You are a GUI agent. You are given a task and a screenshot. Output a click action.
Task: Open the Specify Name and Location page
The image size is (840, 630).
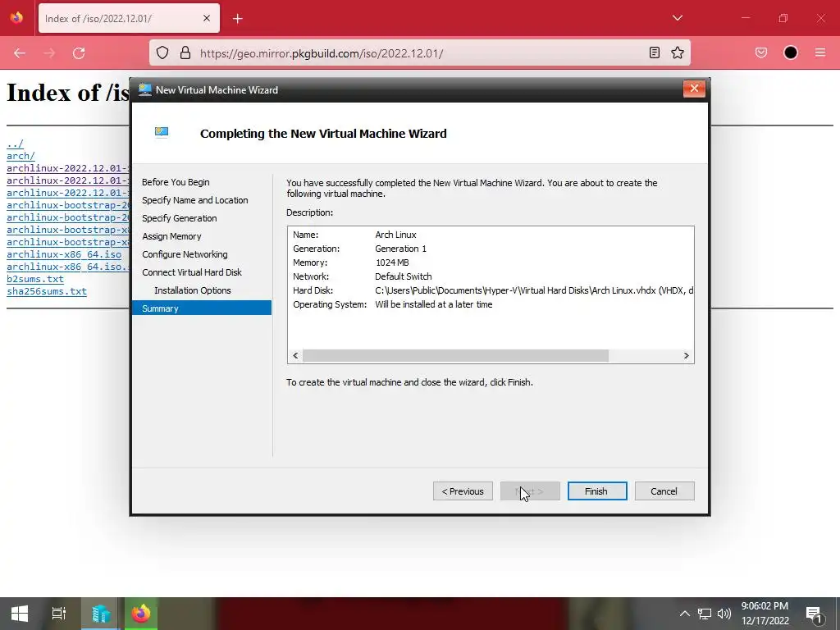[195, 200]
